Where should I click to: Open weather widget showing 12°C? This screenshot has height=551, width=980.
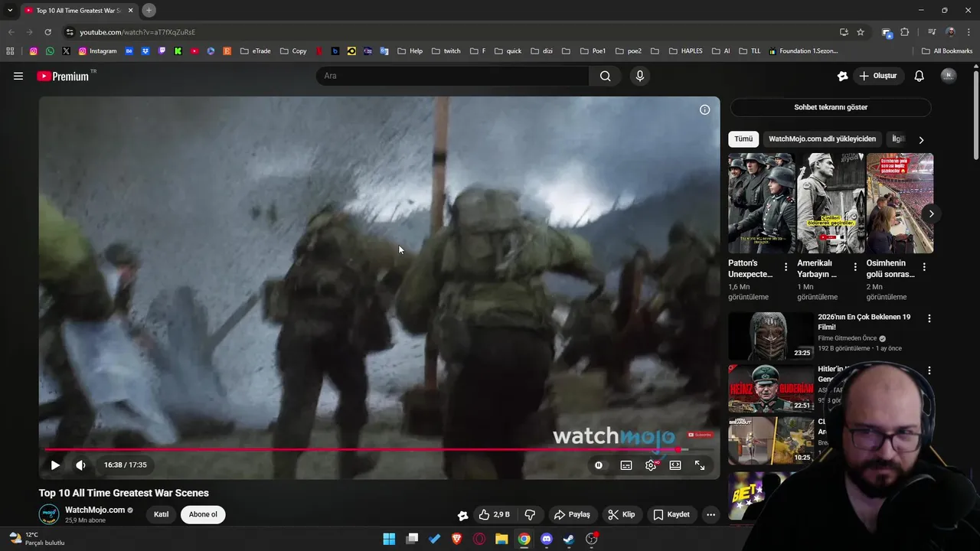click(x=37, y=539)
